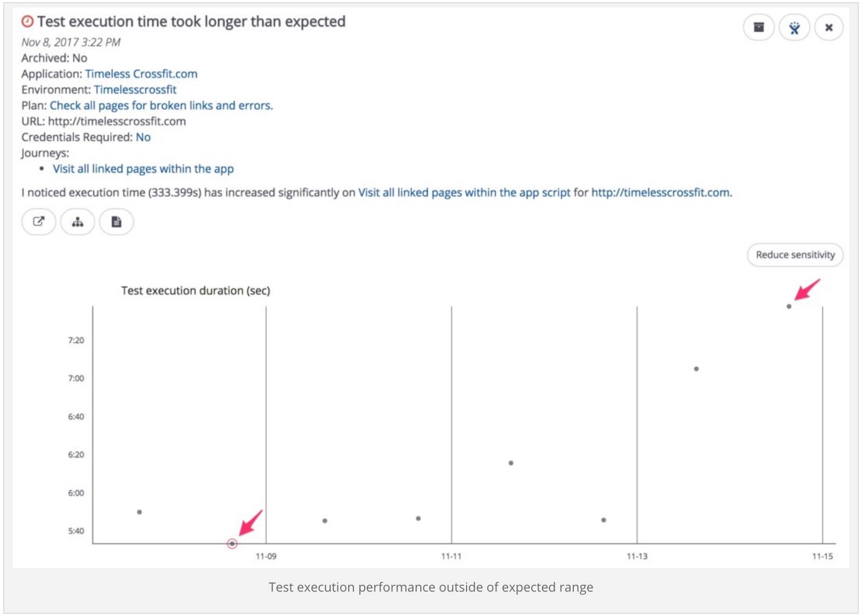Click the 'No' credentials required link
The height and width of the screenshot is (616, 862).
click(x=143, y=137)
